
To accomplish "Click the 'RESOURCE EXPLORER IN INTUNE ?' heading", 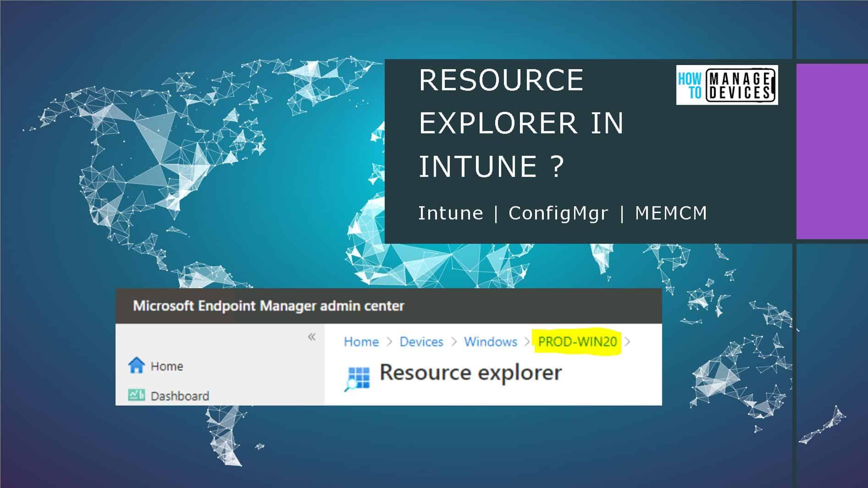I will 521,123.
